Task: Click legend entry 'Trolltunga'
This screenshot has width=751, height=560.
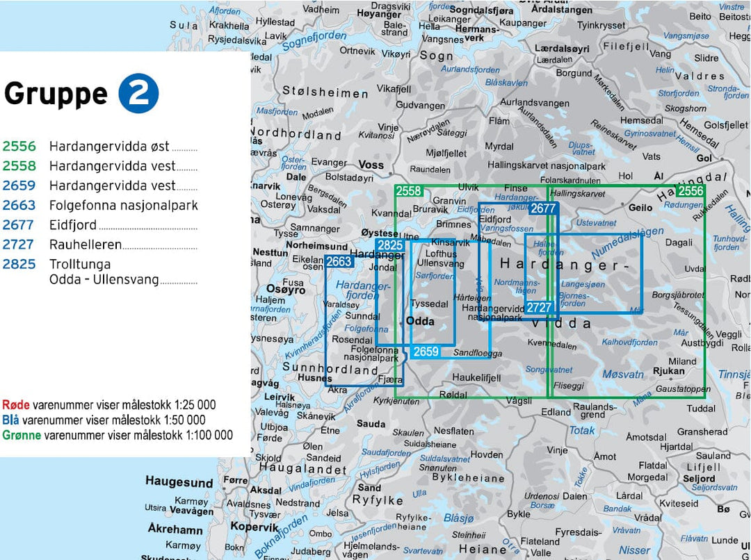Action: pos(80,264)
